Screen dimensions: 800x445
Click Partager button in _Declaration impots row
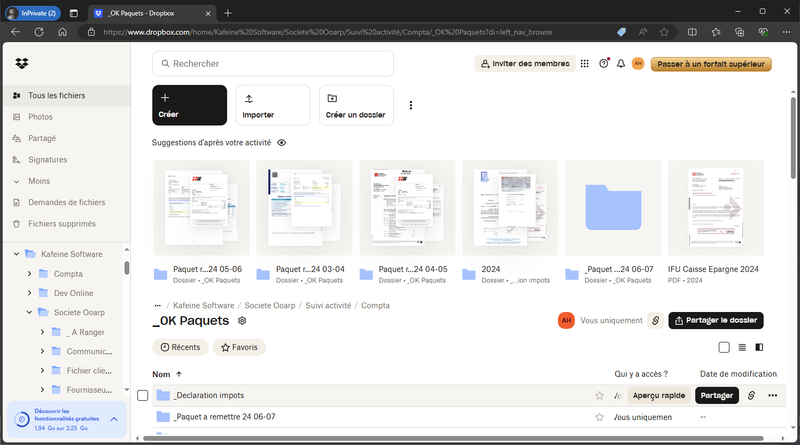coord(717,395)
